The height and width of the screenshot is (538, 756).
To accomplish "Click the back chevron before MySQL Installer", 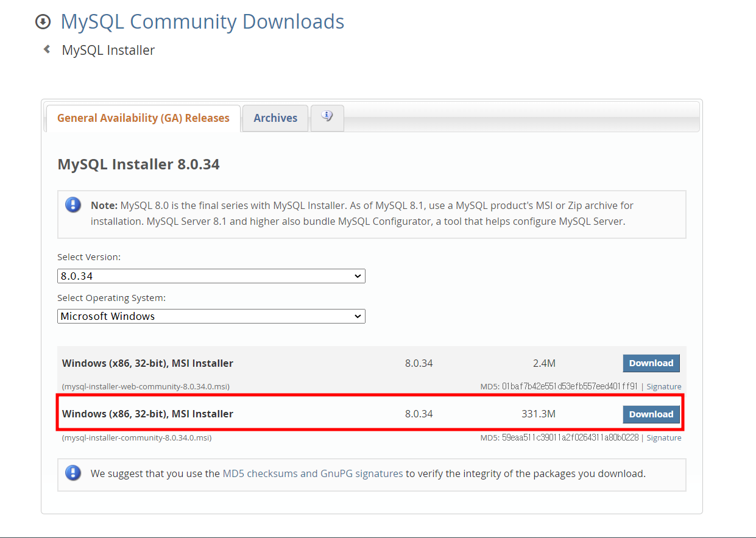I will 47,50.
